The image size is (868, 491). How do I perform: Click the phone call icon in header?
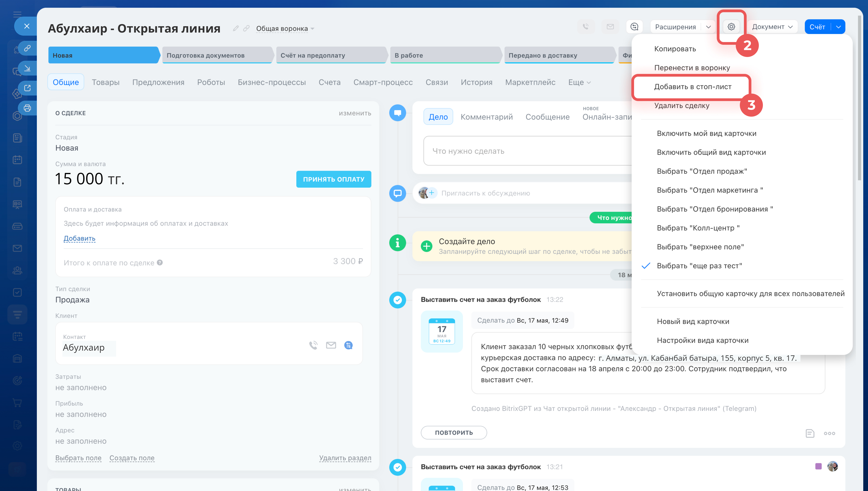586,27
